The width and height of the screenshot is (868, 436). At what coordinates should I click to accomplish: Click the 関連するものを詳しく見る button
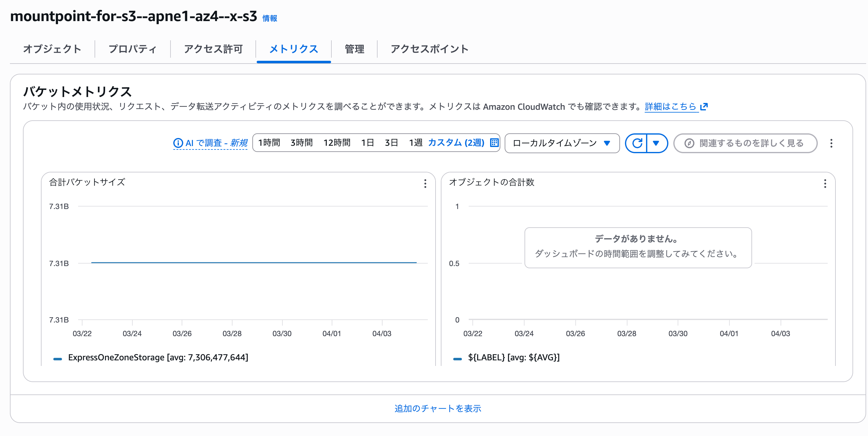[745, 143]
